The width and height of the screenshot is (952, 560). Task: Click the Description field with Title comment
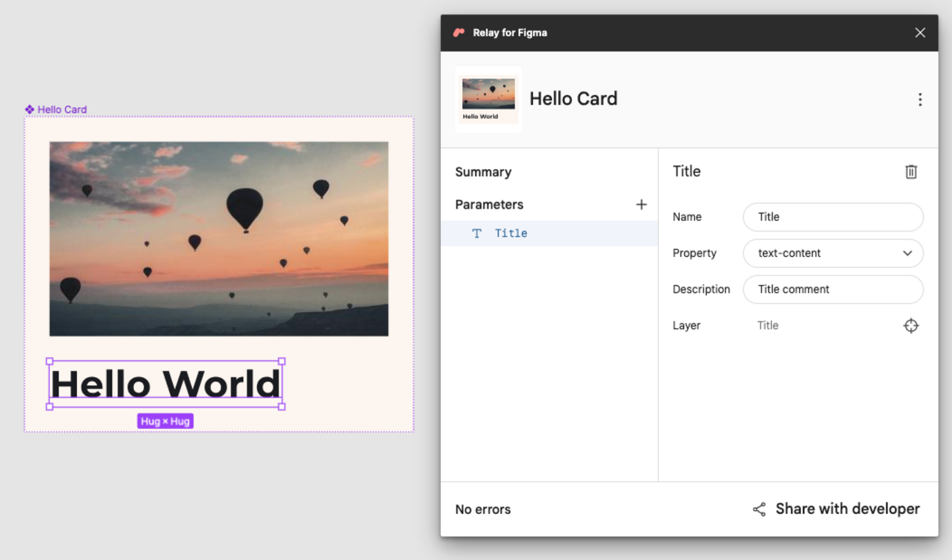pyautogui.click(x=833, y=290)
